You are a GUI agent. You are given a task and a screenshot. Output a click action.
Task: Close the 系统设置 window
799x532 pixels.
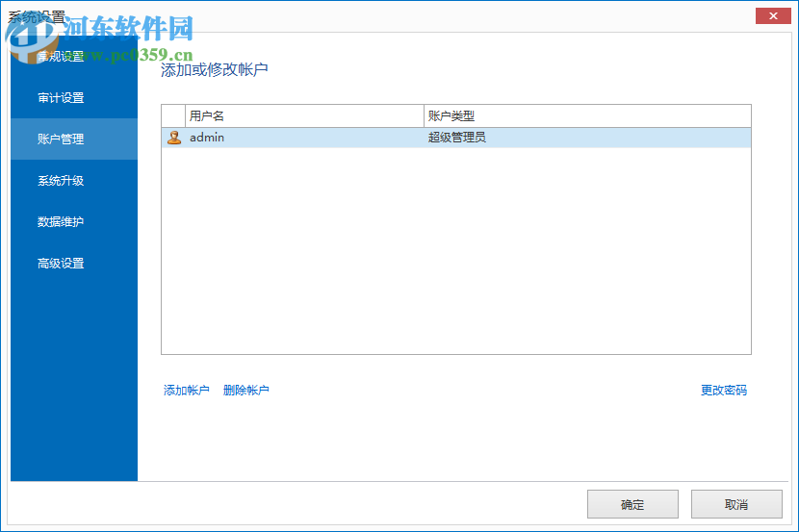point(773,15)
